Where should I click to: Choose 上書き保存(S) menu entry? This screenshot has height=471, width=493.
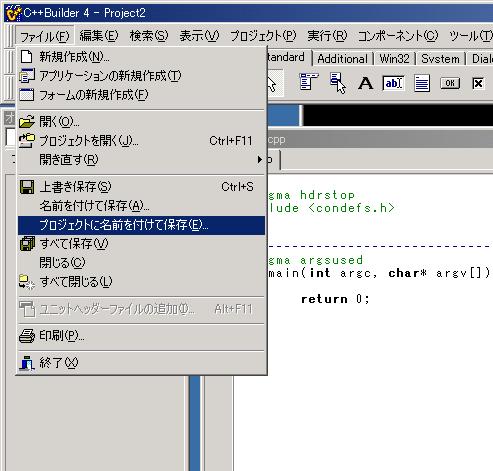(141, 187)
